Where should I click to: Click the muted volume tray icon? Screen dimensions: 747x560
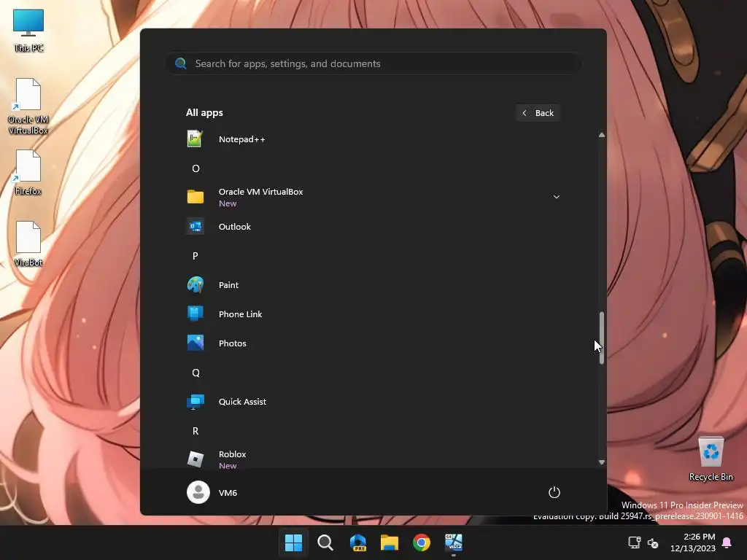pos(653,542)
